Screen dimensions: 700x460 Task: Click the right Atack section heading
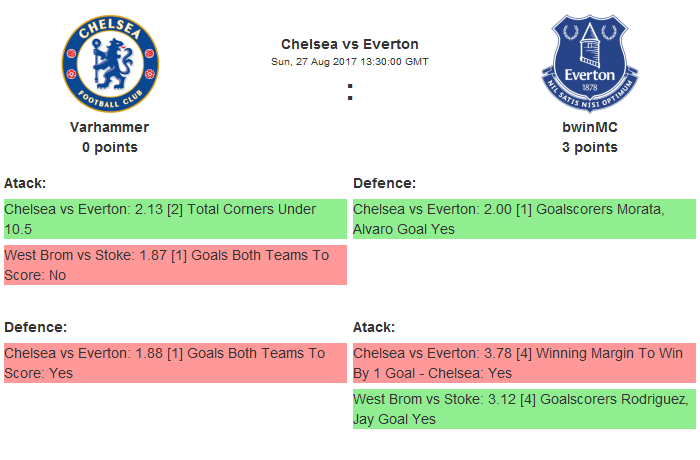374,327
